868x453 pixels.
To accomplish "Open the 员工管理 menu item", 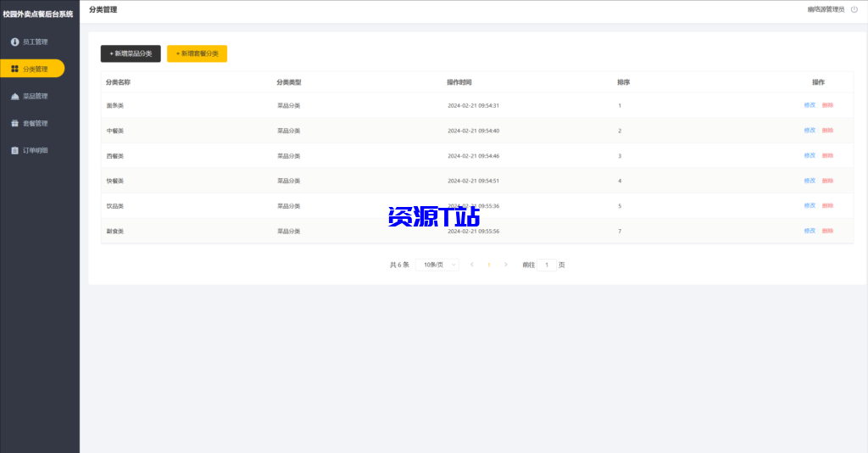I will 35,42.
